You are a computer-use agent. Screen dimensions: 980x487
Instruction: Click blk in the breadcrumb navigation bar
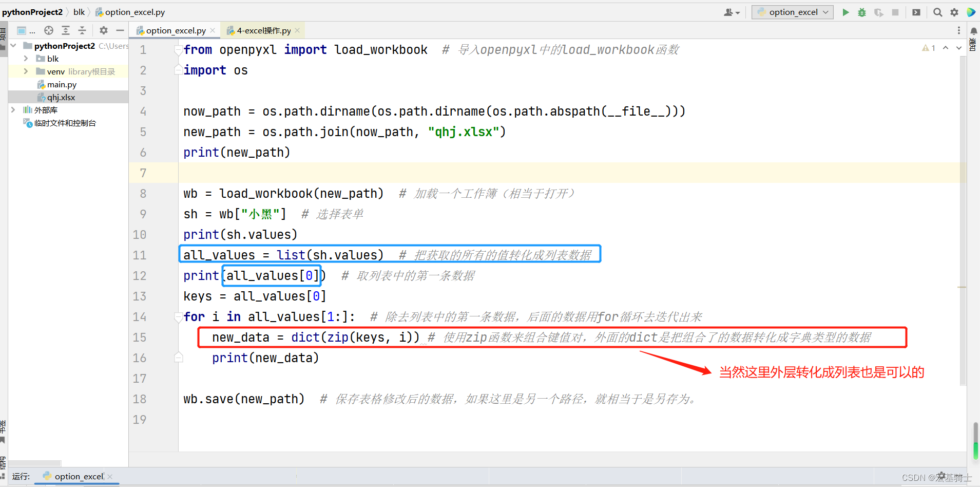coord(79,11)
